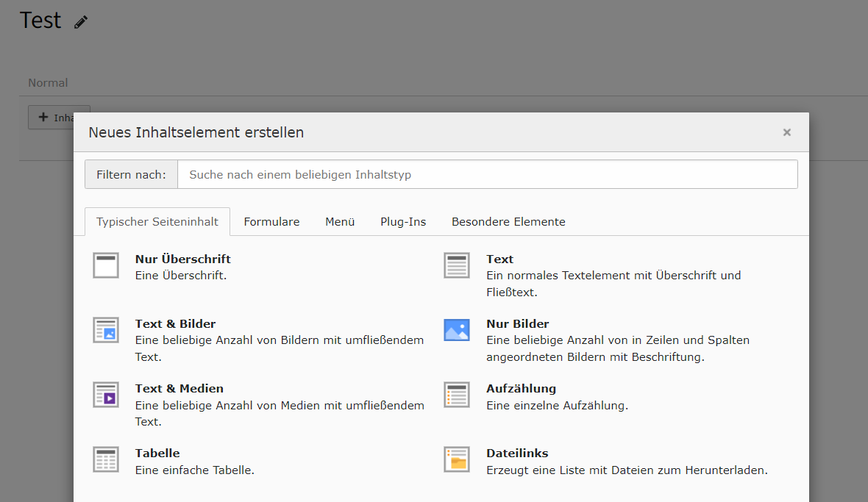
Task: Click the dialog title Neues Inhaltselement erstellen
Action: click(x=196, y=133)
